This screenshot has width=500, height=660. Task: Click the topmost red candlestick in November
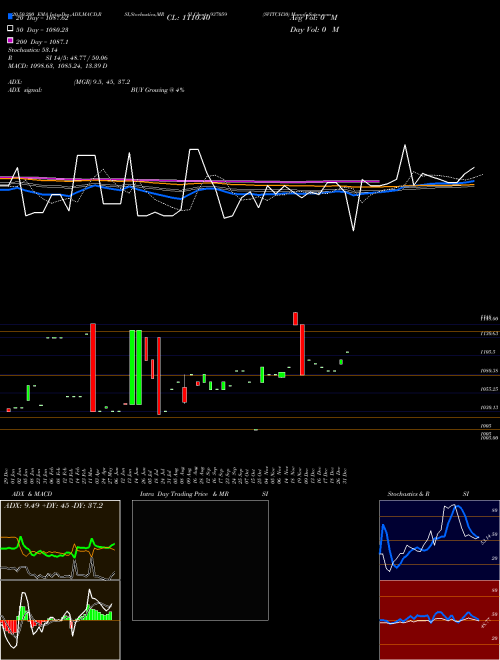point(295,319)
